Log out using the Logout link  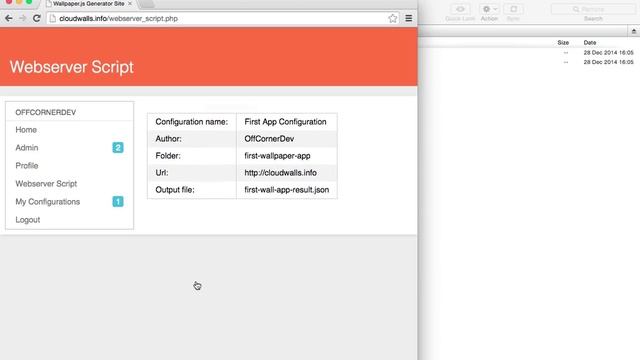pos(28,220)
